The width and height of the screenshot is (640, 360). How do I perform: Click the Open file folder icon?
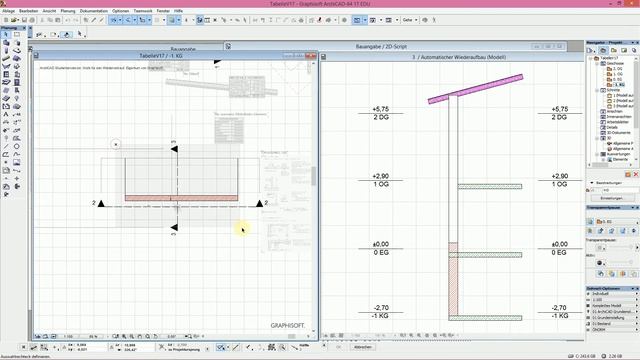14,20
